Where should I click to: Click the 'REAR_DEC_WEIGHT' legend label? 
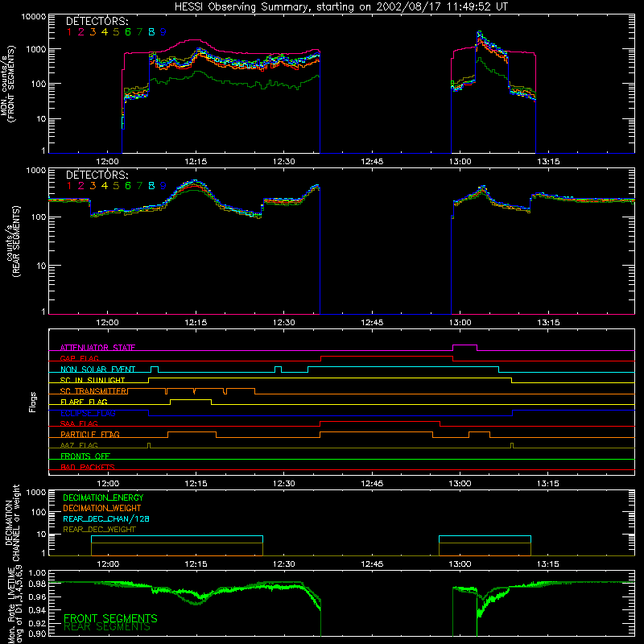[x=99, y=530]
